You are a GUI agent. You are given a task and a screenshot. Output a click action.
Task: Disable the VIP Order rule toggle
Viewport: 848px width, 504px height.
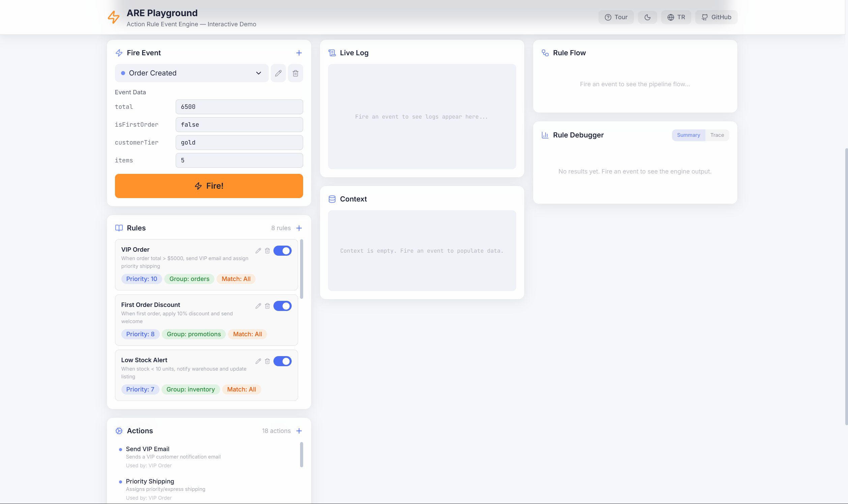coord(283,250)
